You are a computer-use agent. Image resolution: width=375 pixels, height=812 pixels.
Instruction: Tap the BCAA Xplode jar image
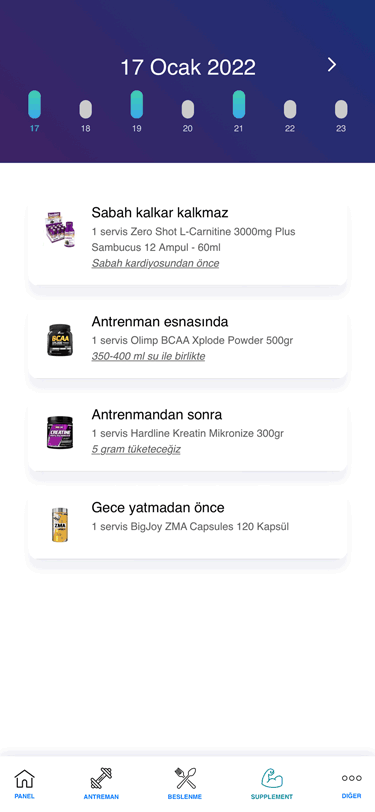click(60, 340)
